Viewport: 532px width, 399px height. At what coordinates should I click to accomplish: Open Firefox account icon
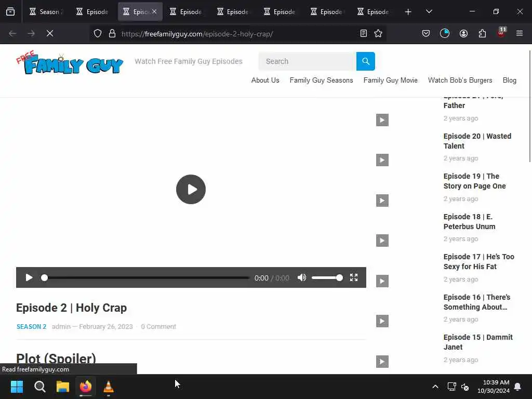[x=463, y=33]
